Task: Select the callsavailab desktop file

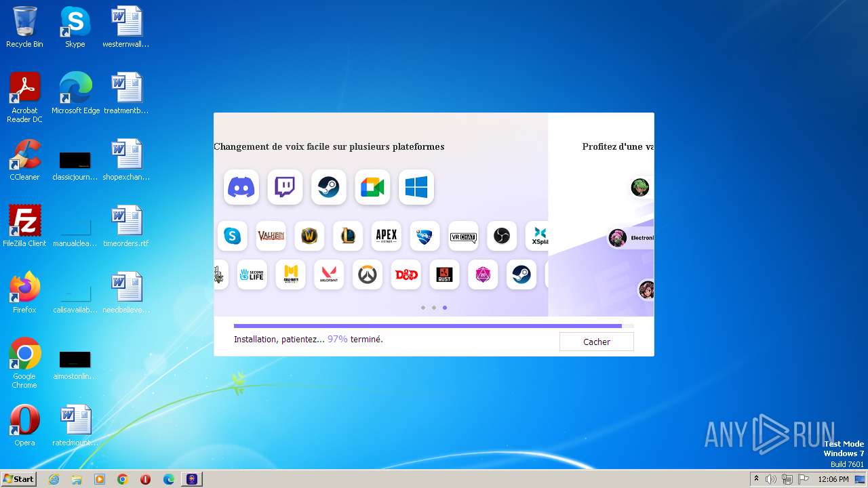Action: [x=75, y=298]
